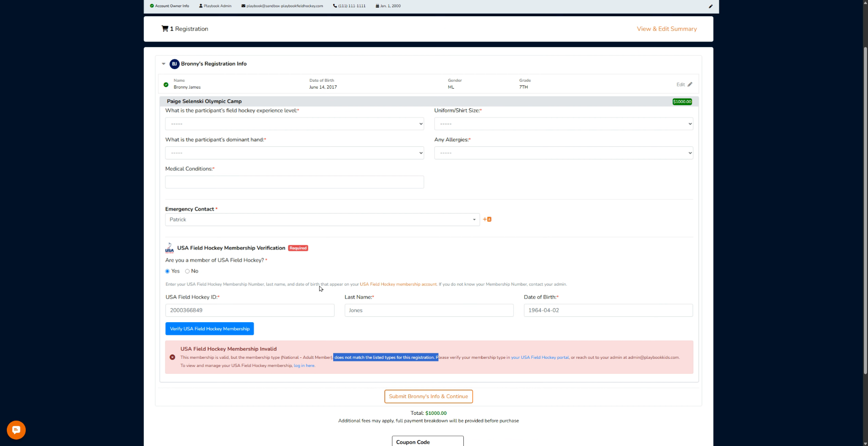
Task: Open Uniform/Shirt Size dropdown
Action: click(x=564, y=124)
